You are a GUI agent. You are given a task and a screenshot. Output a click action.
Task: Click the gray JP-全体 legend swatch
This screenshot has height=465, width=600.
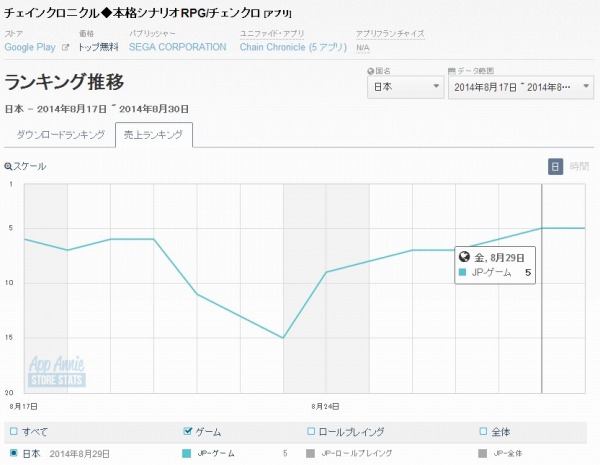click(483, 454)
